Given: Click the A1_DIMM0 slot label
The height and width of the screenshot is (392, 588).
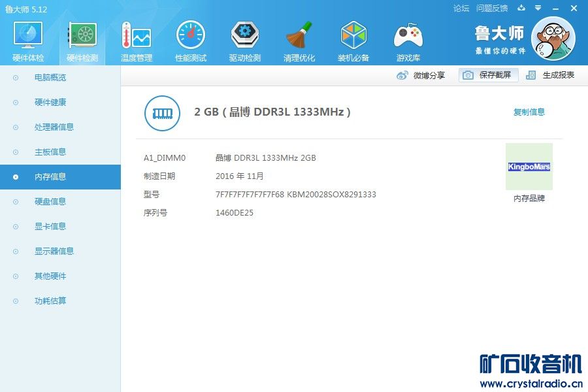Looking at the screenshot, I should [x=165, y=158].
